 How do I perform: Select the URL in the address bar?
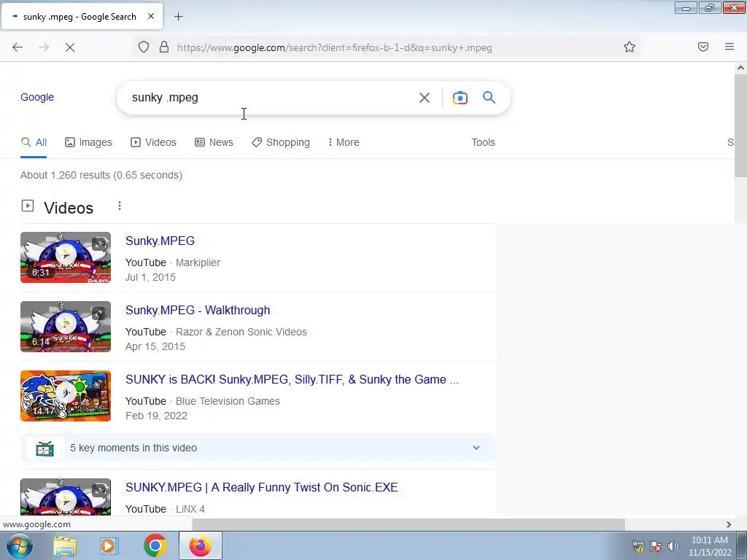[334, 47]
